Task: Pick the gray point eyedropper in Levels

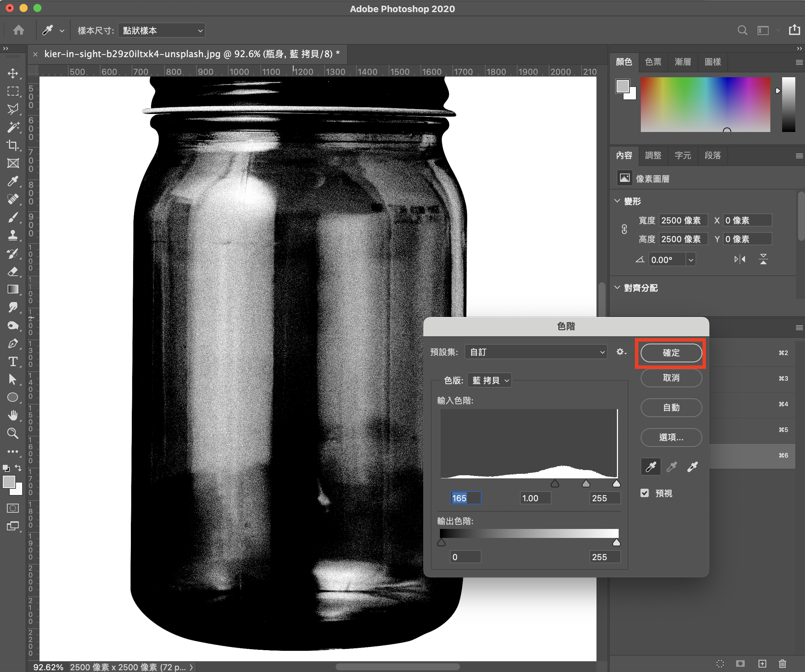Action: (x=672, y=467)
